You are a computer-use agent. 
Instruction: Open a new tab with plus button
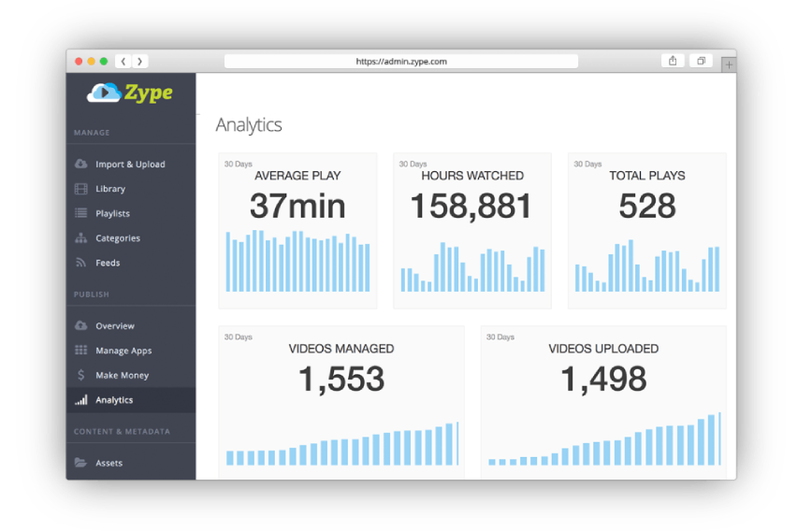tap(729, 65)
